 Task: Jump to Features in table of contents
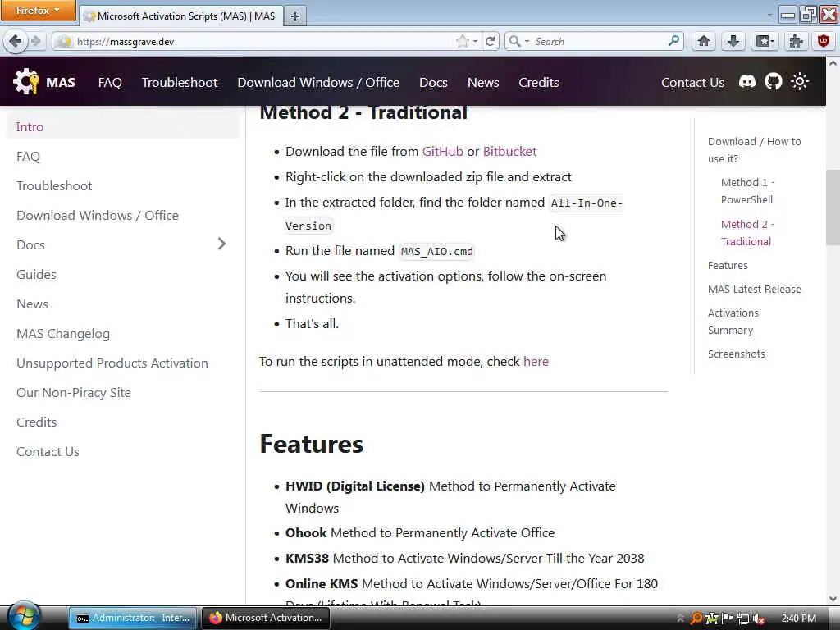click(728, 265)
